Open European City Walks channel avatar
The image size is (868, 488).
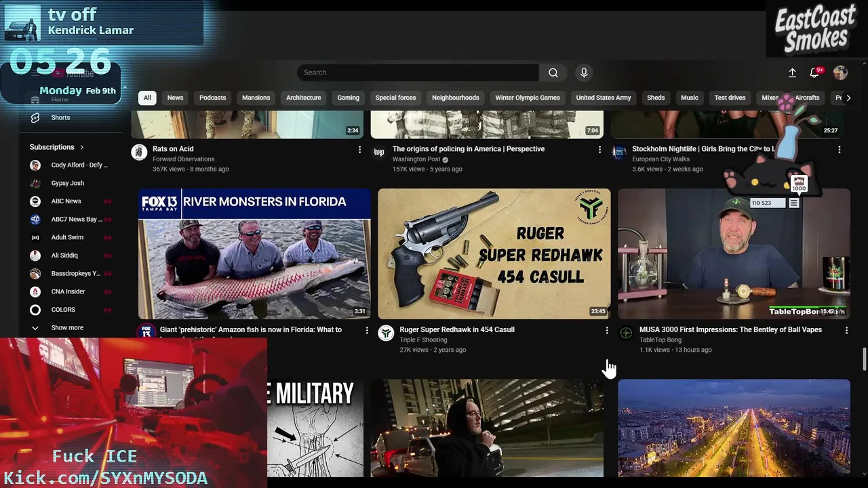pyautogui.click(x=618, y=152)
